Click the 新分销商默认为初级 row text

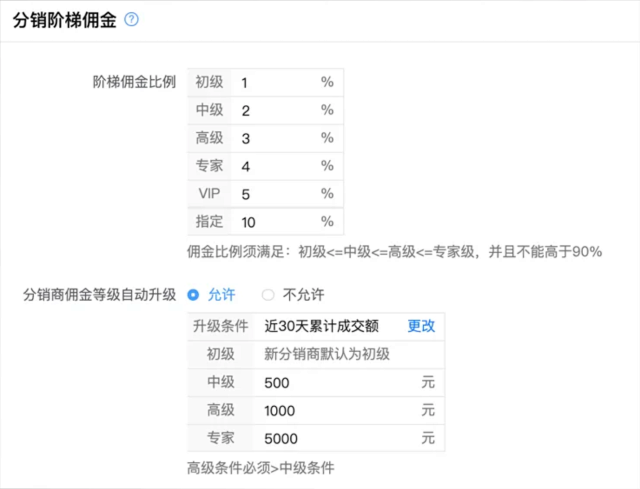tap(327, 354)
